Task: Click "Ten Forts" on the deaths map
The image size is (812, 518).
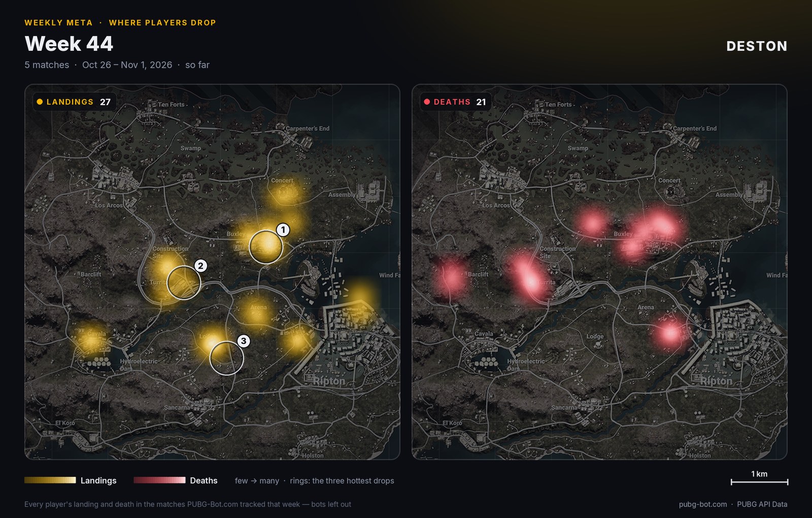Action: click(558, 105)
